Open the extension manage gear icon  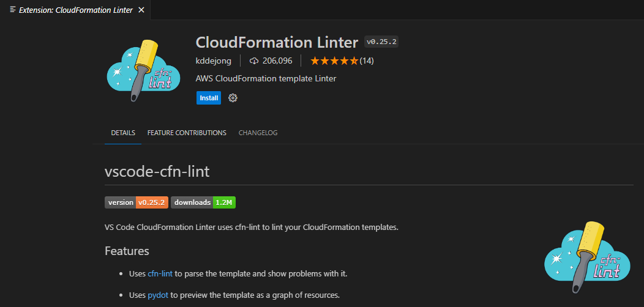[233, 98]
